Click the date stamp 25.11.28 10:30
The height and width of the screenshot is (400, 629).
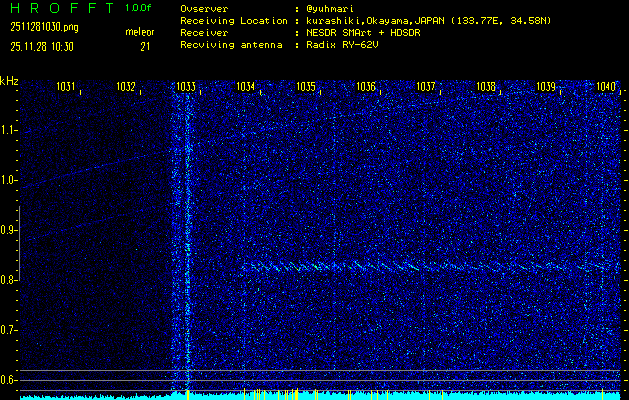[42, 47]
